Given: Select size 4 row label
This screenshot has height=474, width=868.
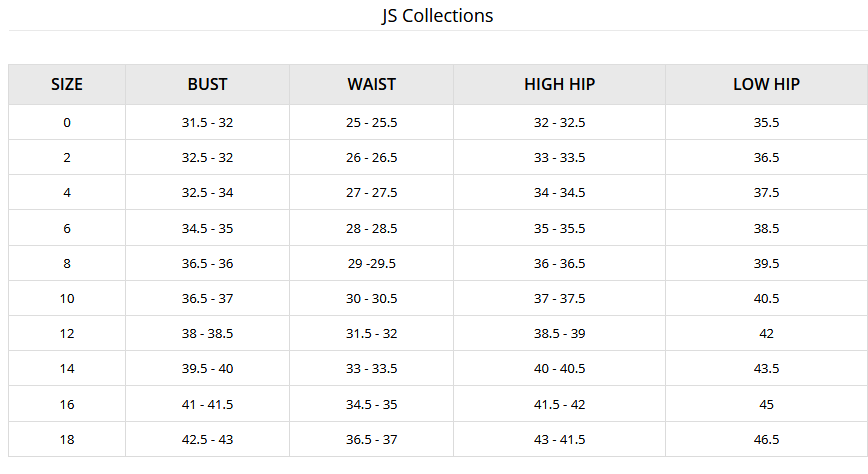Looking at the screenshot, I should coord(67,193).
